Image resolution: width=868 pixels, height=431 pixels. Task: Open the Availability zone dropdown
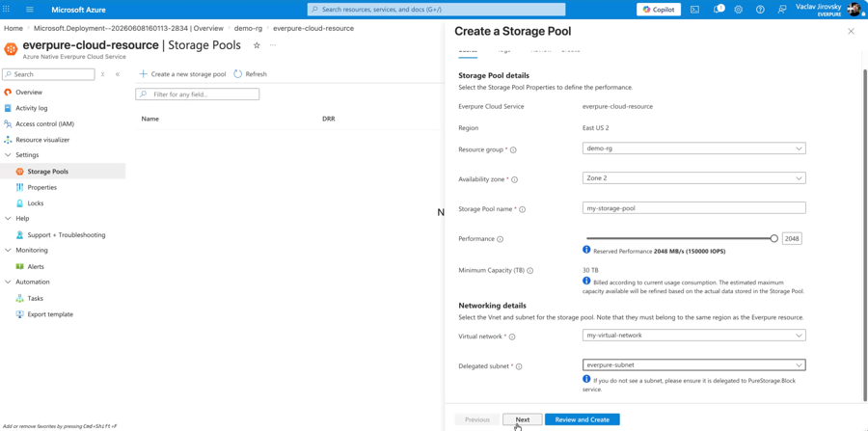pos(694,178)
